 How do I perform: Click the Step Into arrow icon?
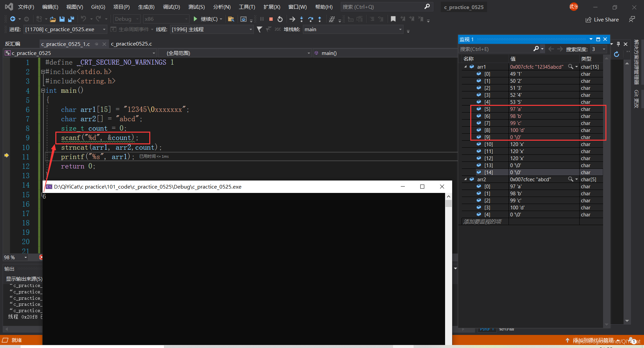pyautogui.click(x=302, y=19)
